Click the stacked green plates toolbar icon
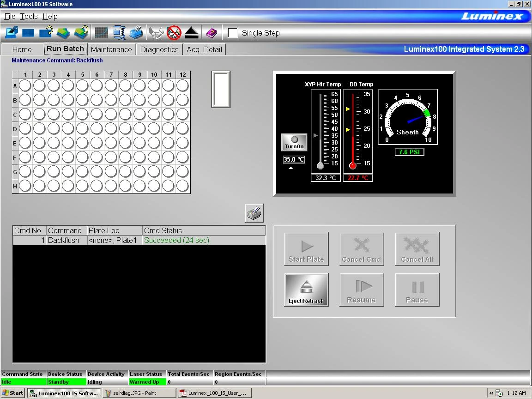 pos(63,33)
